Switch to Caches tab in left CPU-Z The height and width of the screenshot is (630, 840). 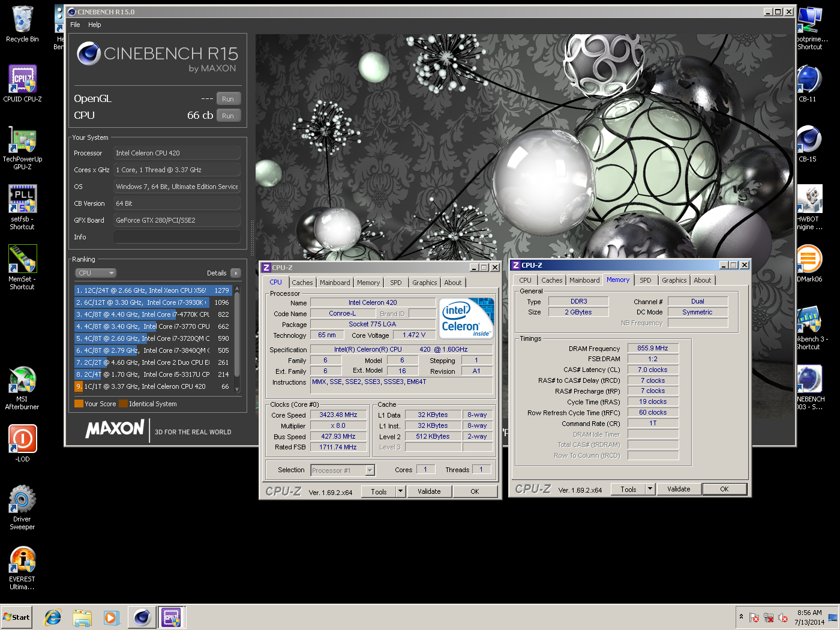[x=302, y=283]
